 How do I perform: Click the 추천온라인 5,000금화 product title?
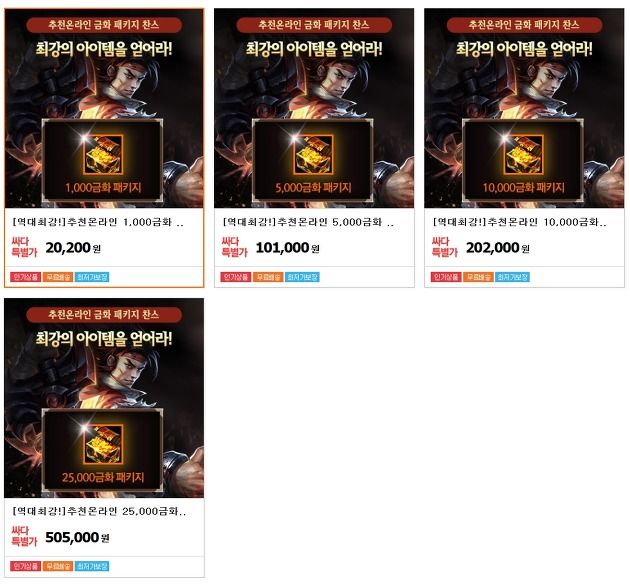click(x=309, y=222)
